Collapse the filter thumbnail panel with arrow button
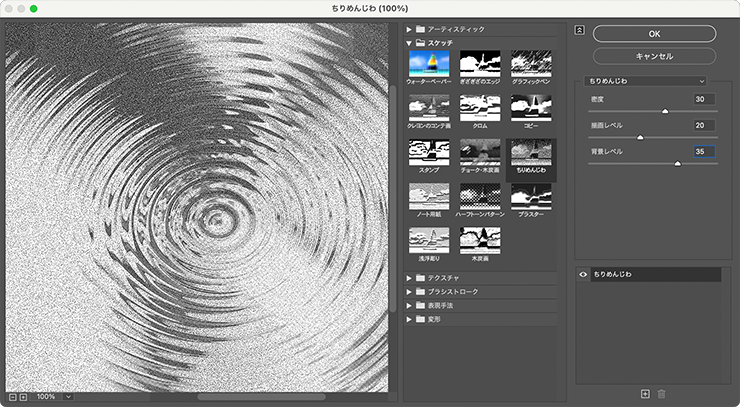The width and height of the screenshot is (740, 407). point(579,29)
